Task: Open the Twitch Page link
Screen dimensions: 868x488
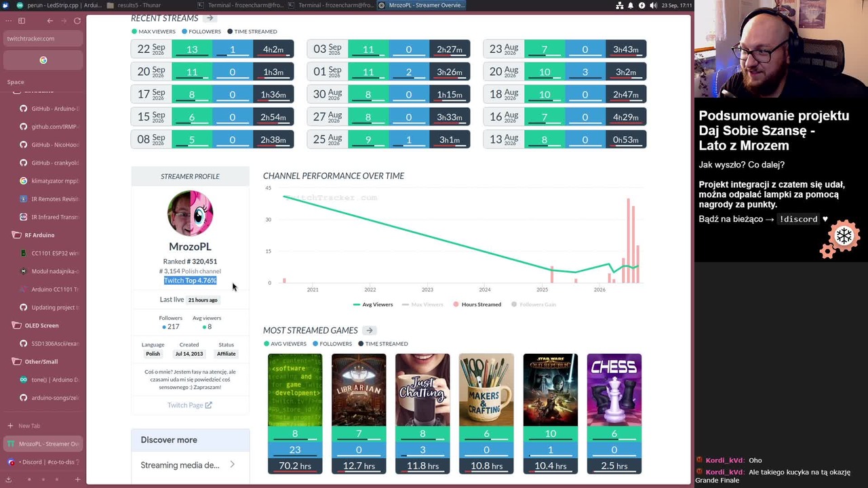Action: 190,405
